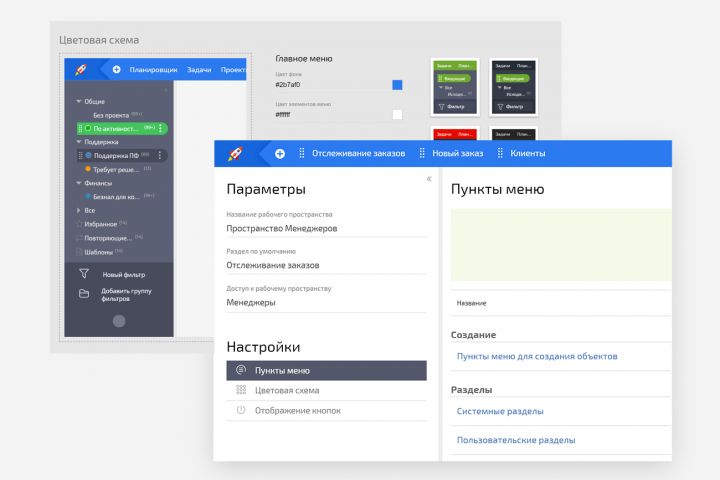Open the Доступ к рабочему пространству selector

326,303
